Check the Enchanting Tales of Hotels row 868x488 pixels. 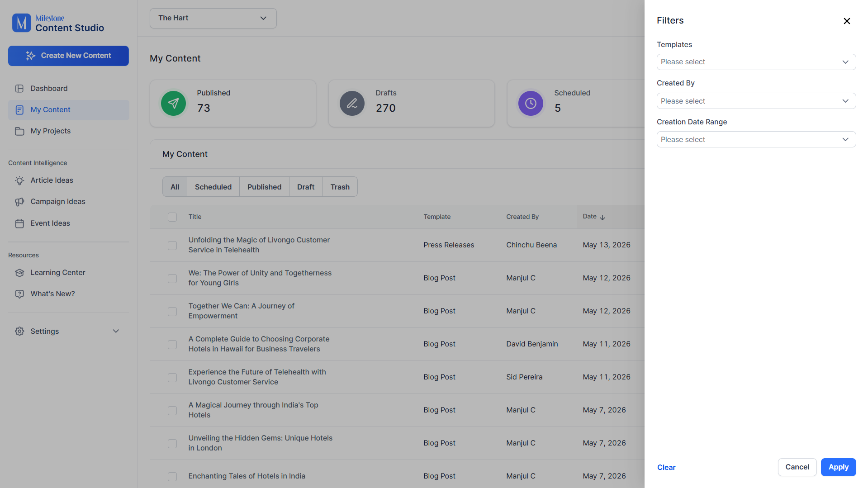(172, 477)
